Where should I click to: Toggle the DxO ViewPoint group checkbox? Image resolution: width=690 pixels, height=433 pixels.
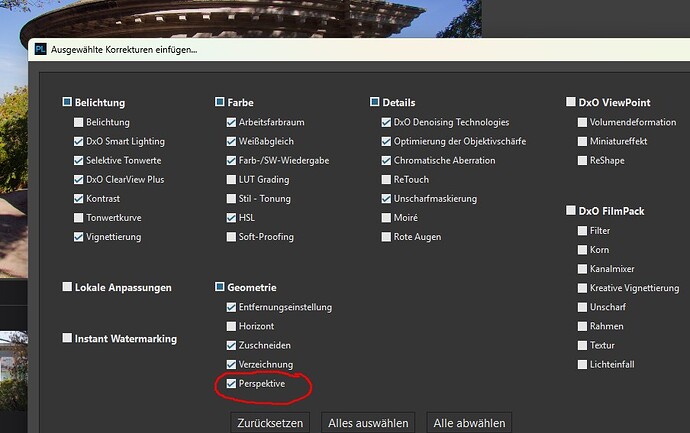click(571, 102)
